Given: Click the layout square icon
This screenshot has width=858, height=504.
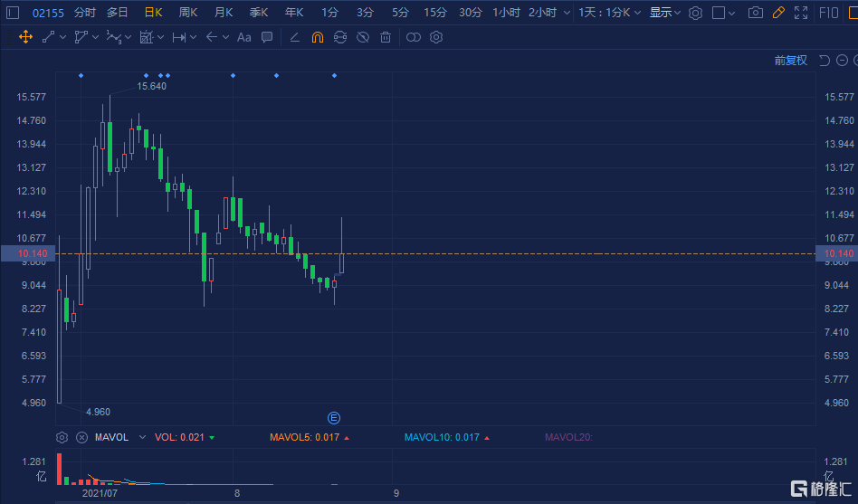Looking at the screenshot, I should [719, 13].
